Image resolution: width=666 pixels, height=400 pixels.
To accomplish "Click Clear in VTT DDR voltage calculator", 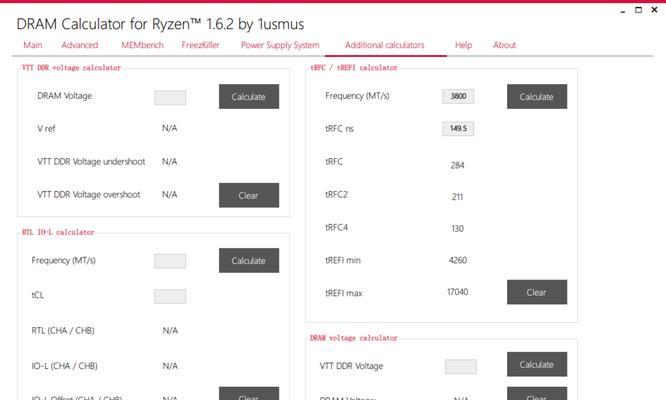I will [249, 195].
